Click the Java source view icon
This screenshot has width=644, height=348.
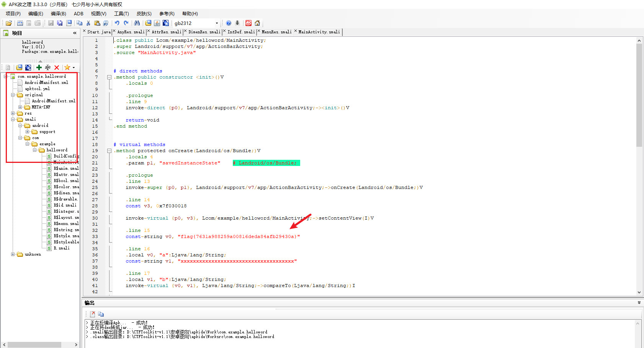click(157, 23)
